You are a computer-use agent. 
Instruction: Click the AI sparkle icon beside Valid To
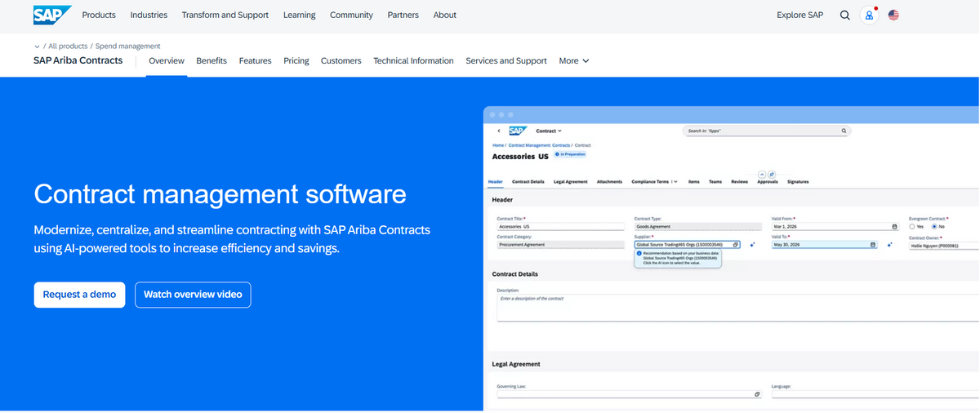[x=889, y=245]
